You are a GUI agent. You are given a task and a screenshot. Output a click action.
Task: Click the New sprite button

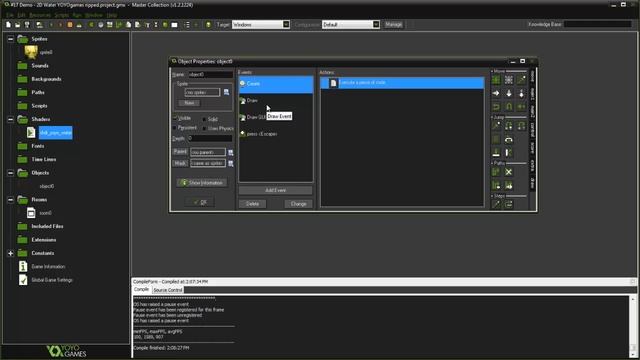[189, 103]
